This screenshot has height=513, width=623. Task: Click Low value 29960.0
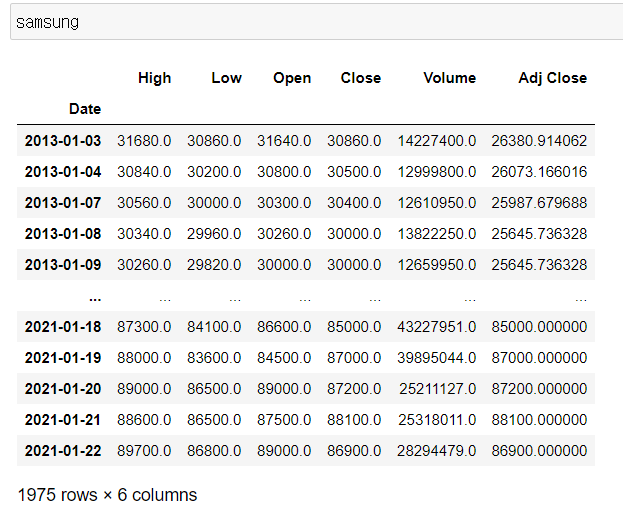pos(214,234)
